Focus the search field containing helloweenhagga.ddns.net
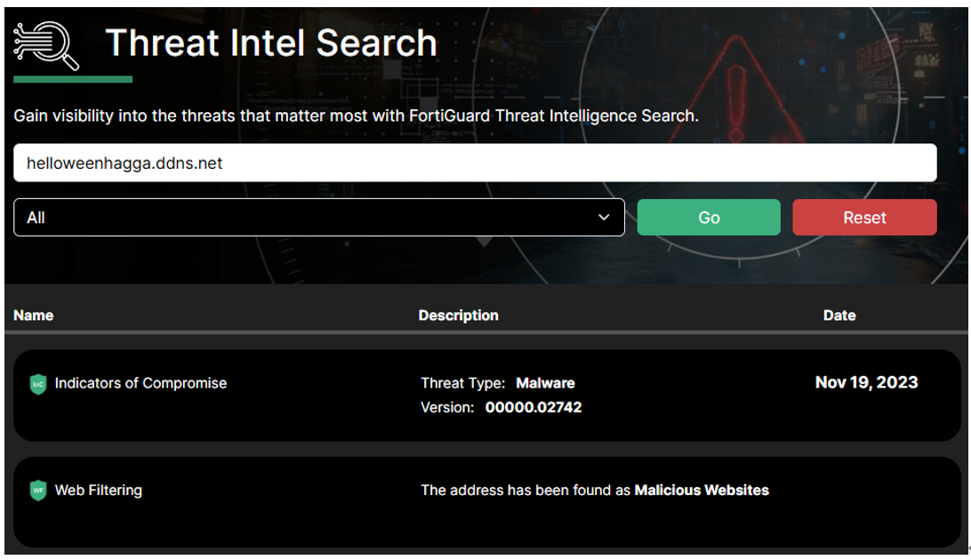 click(x=475, y=164)
